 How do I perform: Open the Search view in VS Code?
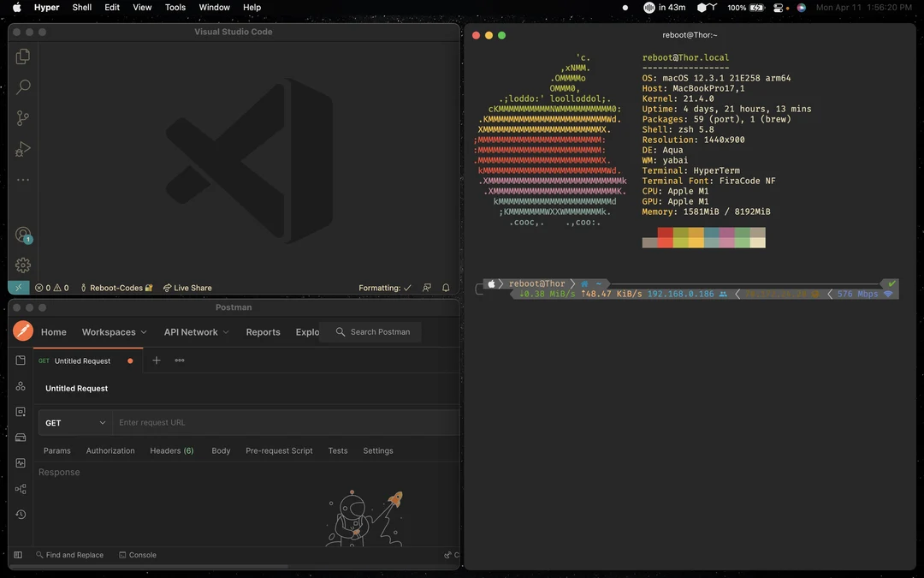pyautogui.click(x=22, y=86)
